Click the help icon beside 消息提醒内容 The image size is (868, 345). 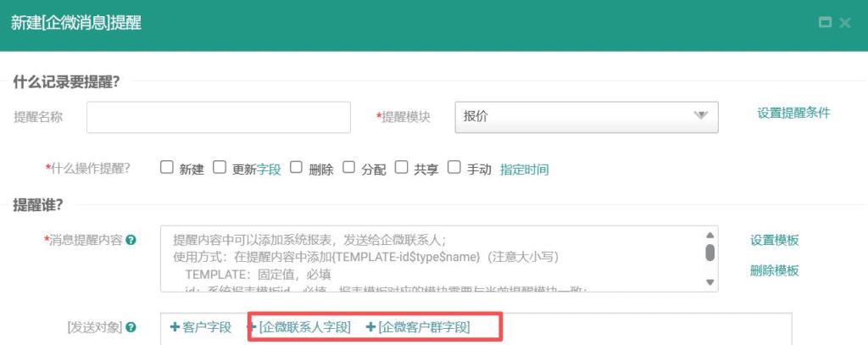(131, 241)
